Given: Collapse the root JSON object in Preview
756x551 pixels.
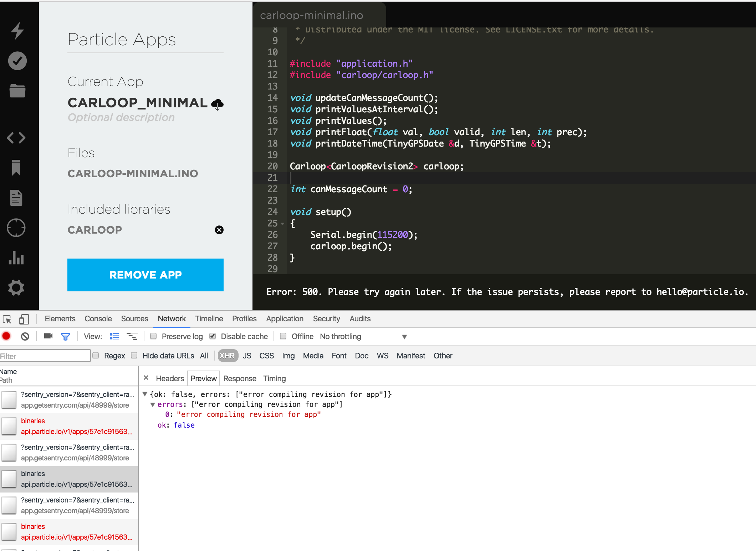Looking at the screenshot, I should (145, 394).
